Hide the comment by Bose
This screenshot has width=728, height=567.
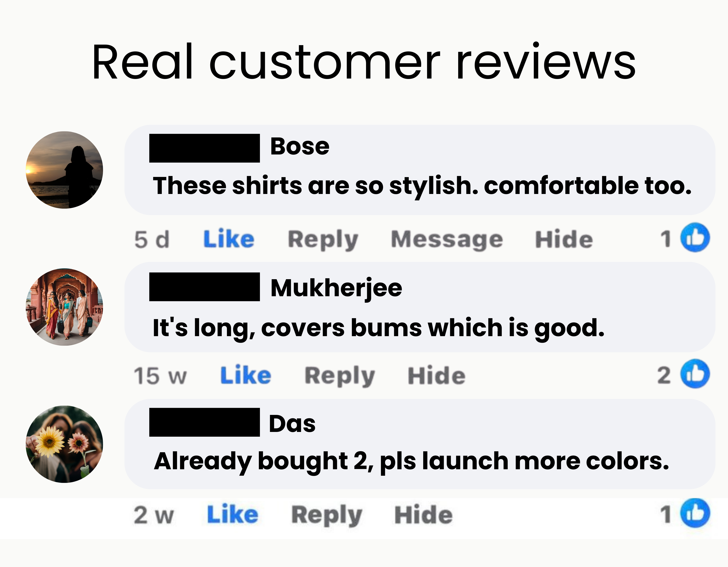point(564,239)
